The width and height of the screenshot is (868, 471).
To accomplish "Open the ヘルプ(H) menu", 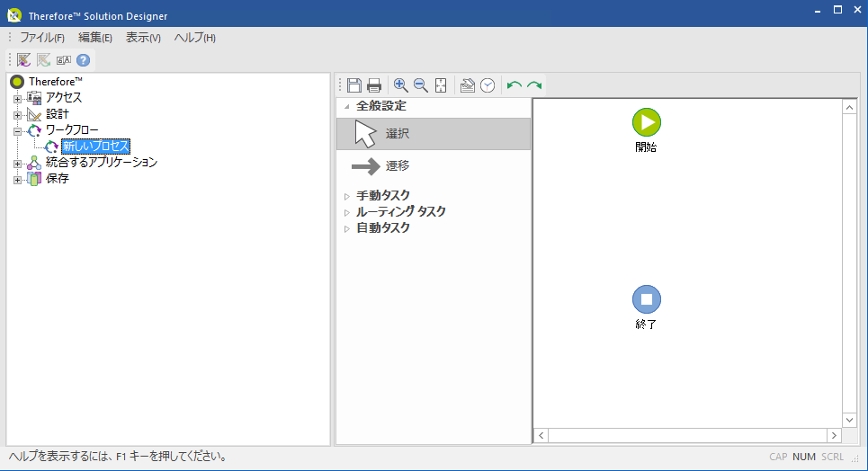I will 195,38.
